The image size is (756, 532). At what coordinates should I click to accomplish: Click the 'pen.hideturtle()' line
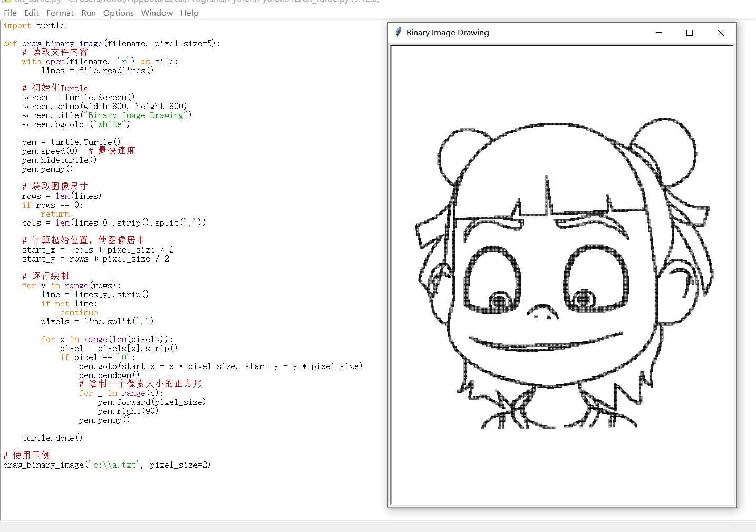click(59, 160)
